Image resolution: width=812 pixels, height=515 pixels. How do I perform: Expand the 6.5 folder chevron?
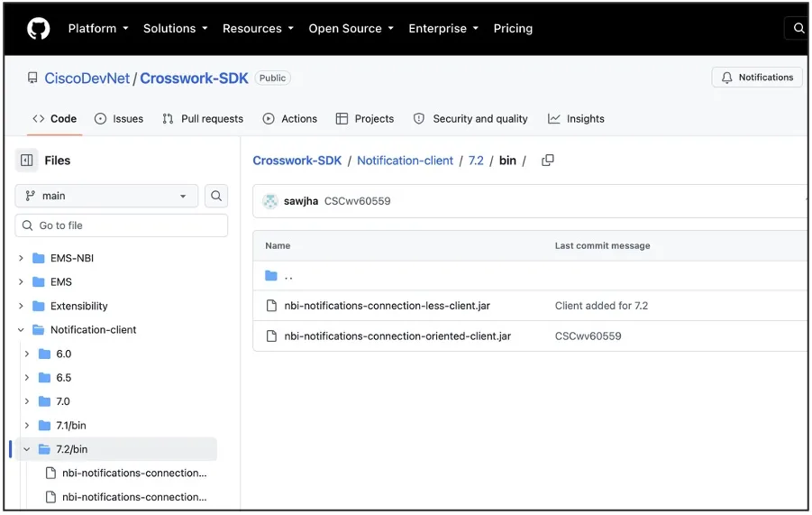point(27,378)
